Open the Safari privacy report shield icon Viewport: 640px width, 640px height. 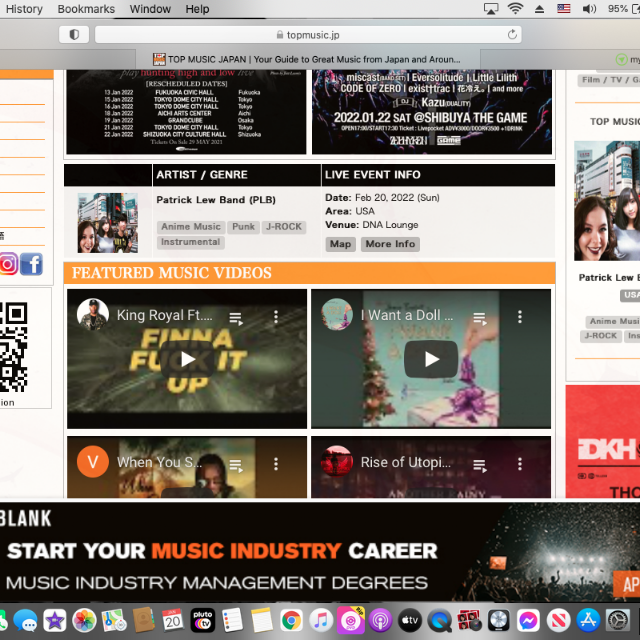pos(73,35)
